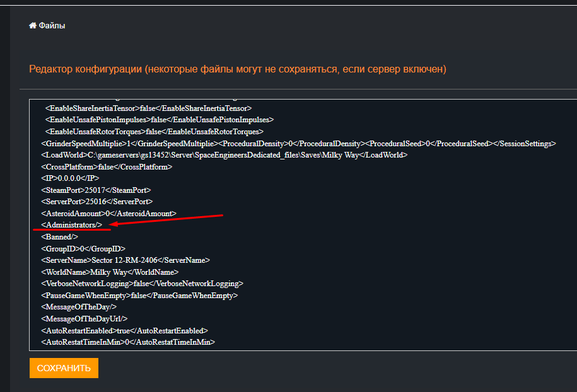Click the Banned tag line

click(x=59, y=237)
